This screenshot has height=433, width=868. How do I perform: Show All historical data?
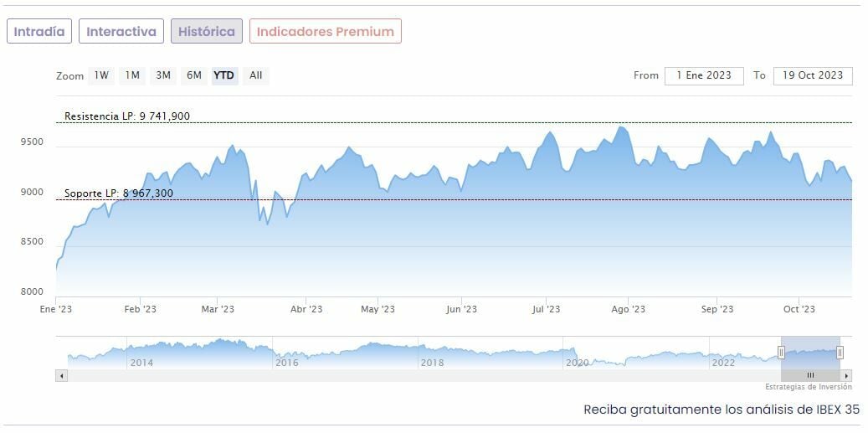click(255, 75)
